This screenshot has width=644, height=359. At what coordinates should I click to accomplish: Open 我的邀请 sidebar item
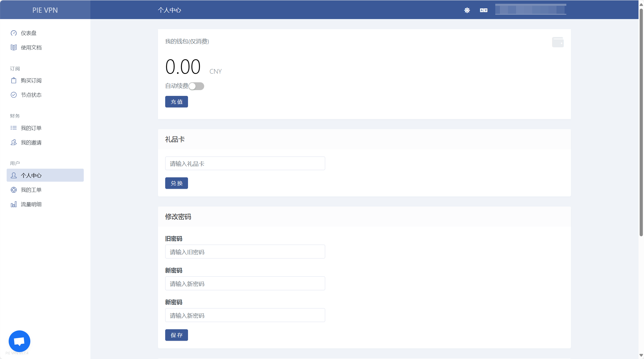31,142
